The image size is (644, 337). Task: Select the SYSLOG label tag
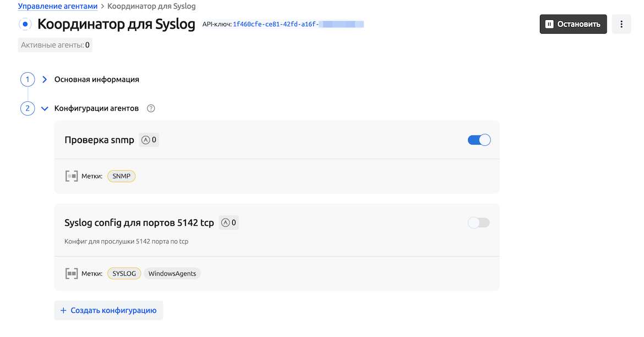(x=124, y=274)
